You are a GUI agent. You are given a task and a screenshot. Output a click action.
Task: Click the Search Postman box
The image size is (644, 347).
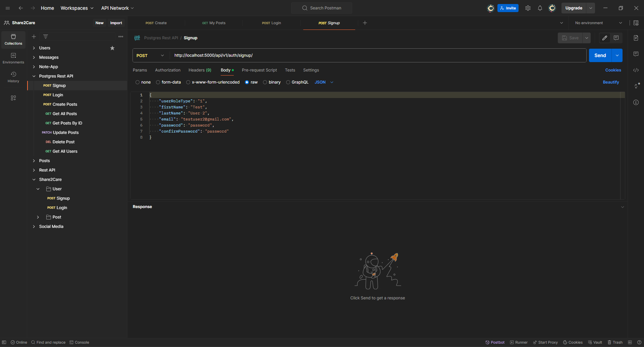[322, 8]
